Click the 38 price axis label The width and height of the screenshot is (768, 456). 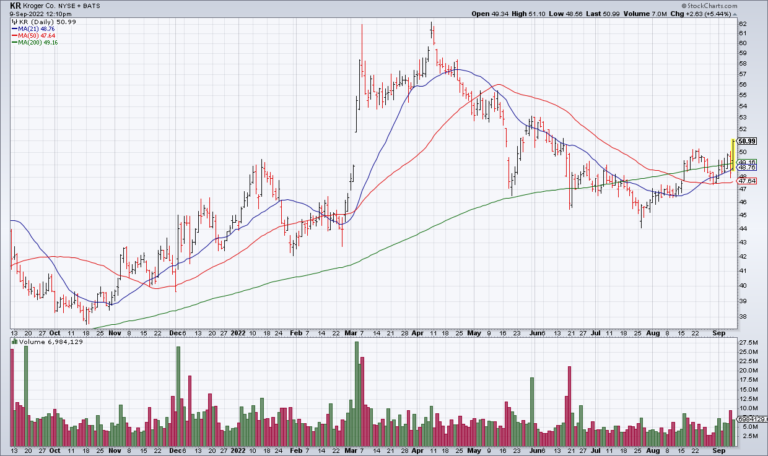coord(743,316)
